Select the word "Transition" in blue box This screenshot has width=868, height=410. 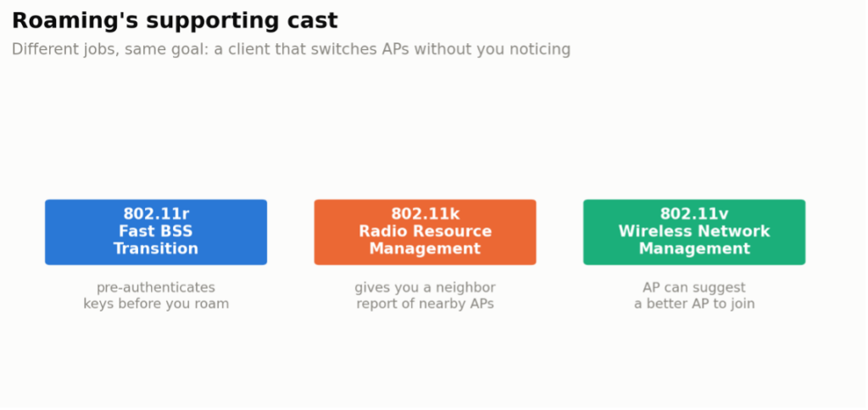(x=156, y=249)
